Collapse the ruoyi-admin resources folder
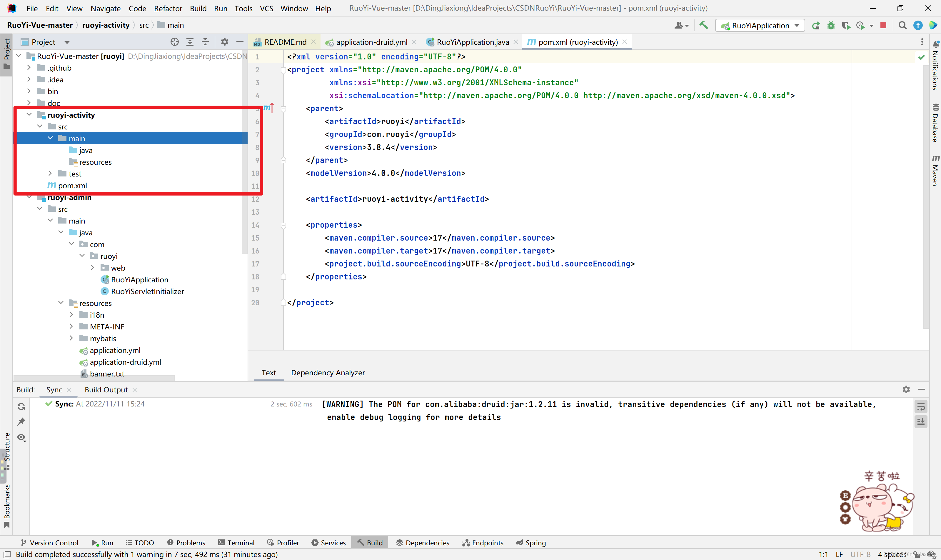The image size is (941, 560). 61,303
